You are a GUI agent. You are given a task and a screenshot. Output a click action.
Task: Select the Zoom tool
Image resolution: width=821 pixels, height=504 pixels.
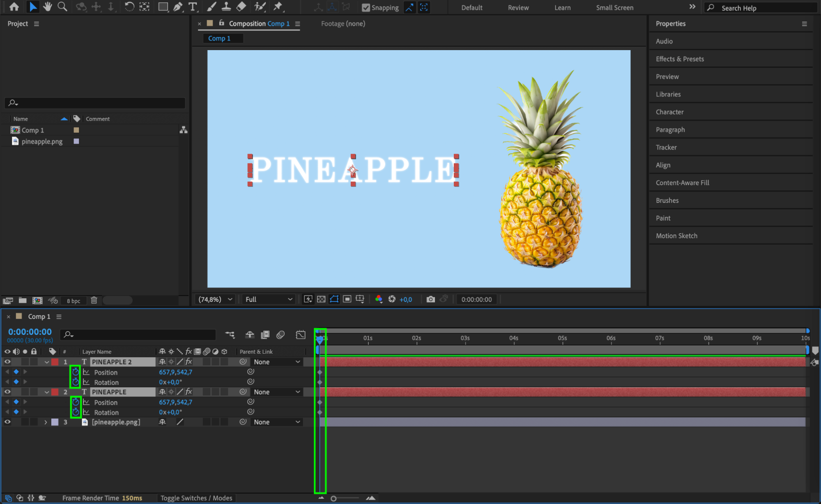click(x=62, y=7)
